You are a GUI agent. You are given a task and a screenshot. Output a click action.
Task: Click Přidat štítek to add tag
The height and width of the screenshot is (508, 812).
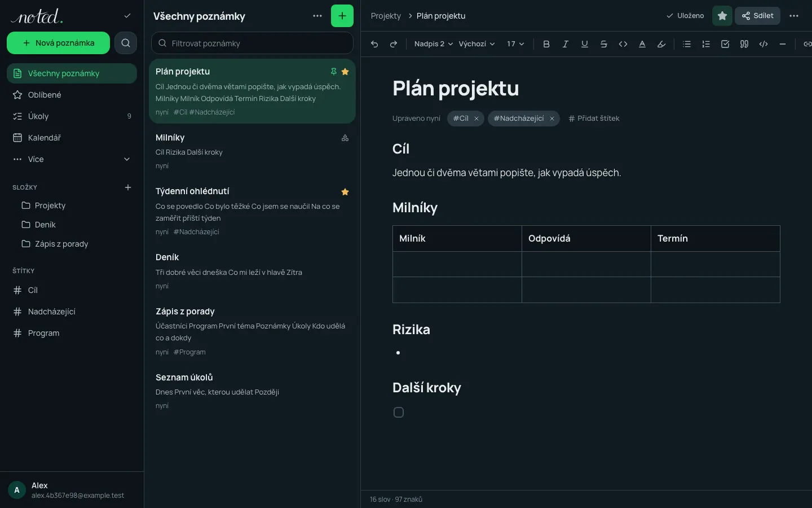(x=594, y=119)
